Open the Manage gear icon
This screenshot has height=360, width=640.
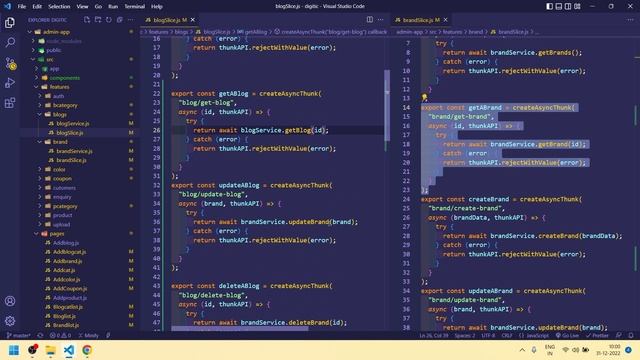tap(10, 321)
